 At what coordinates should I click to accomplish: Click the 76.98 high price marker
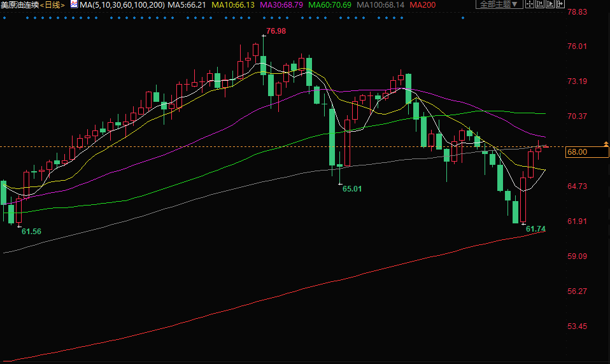point(276,31)
